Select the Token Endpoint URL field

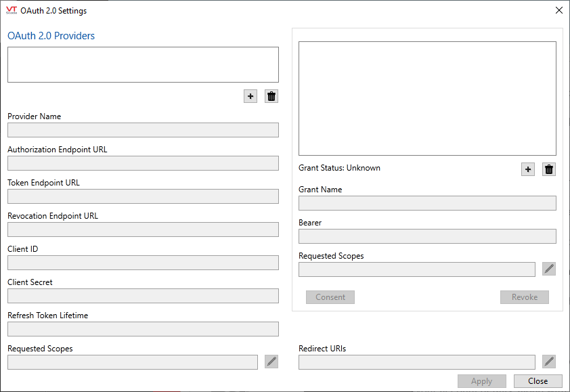coord(143,196)
